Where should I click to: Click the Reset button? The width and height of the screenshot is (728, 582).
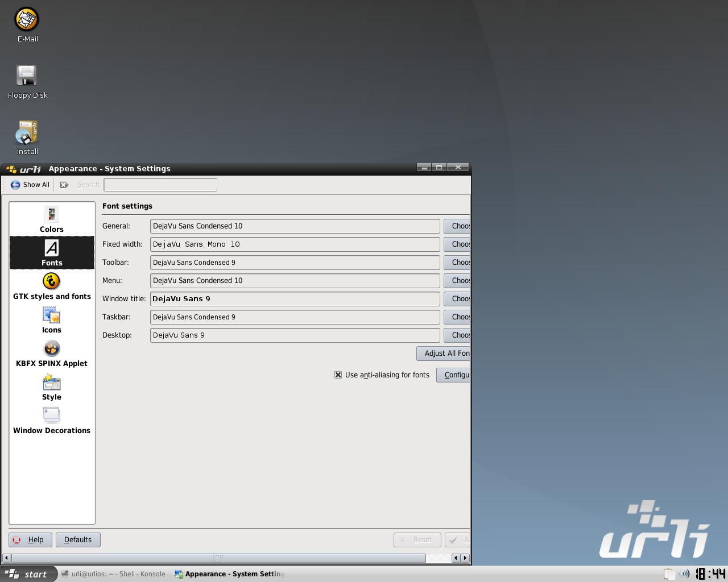coord(417,540)
